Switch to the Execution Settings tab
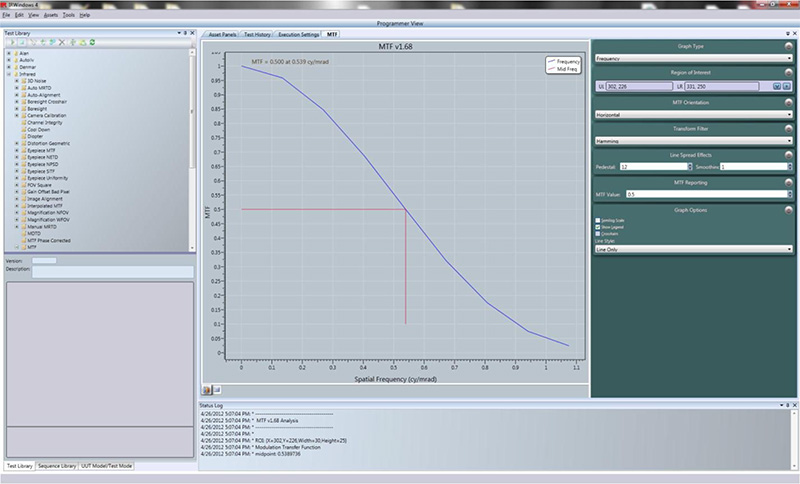Viewport: 800px width, 484px height. pyautogui.click(x=300, y=34)
